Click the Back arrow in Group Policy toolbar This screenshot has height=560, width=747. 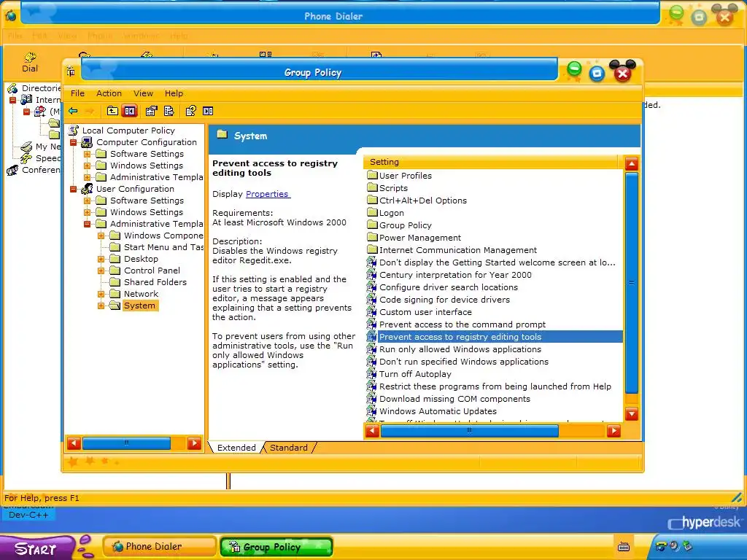[73, 111]
